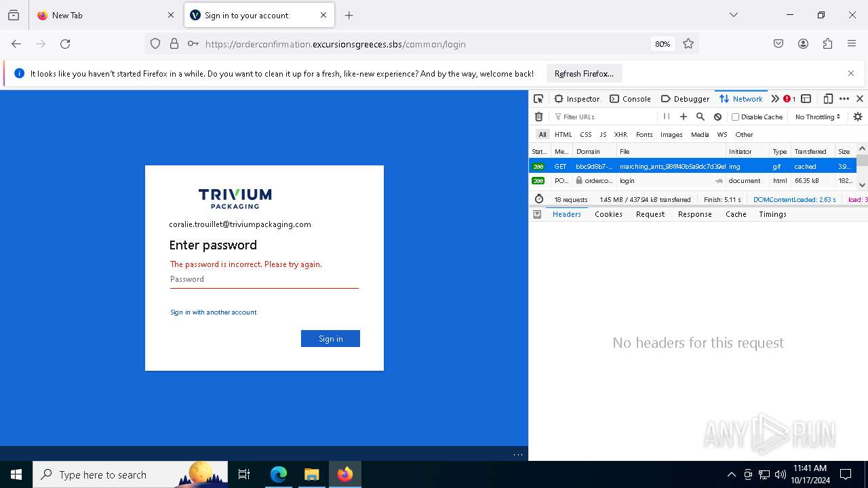Sort by the Transferred column header
Image resolution: width=868 pixels, height=488 pixels.
[812, 151]
